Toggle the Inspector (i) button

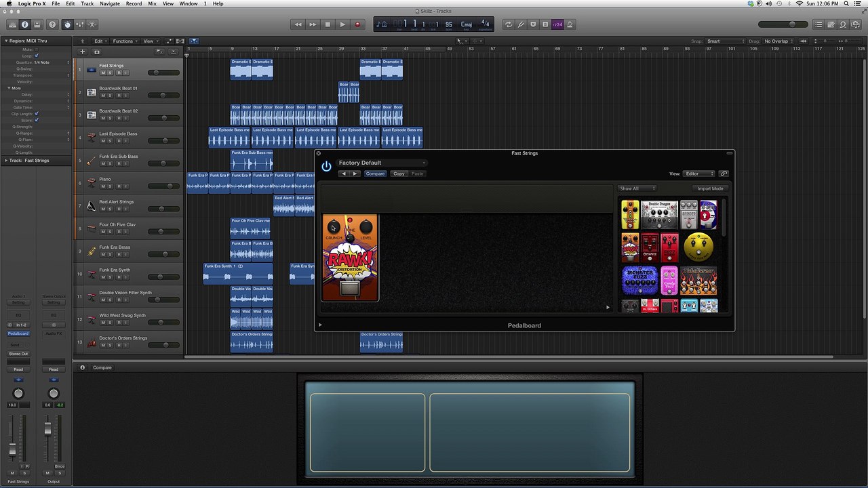(25, 24)
